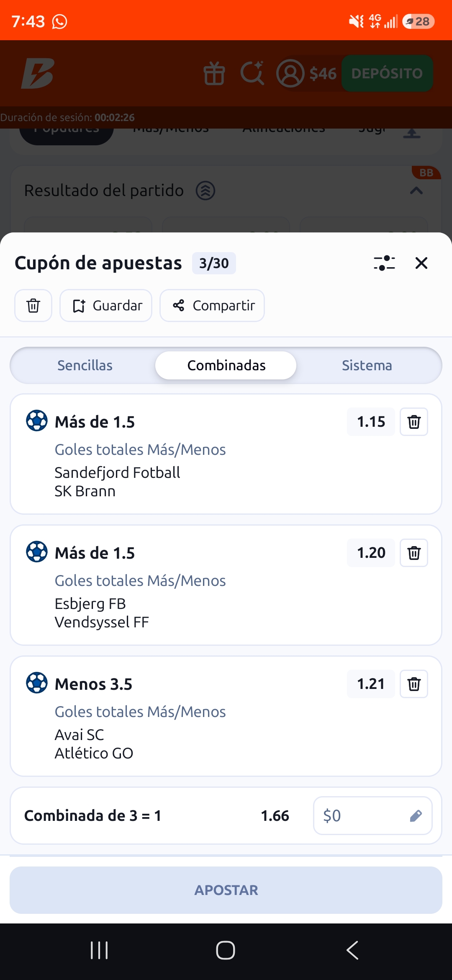The width and height of the screenshot is (452, 980).
Task: Tap the pencil edit stake icon
Action: pyautogui.click(x=416, y=816)
